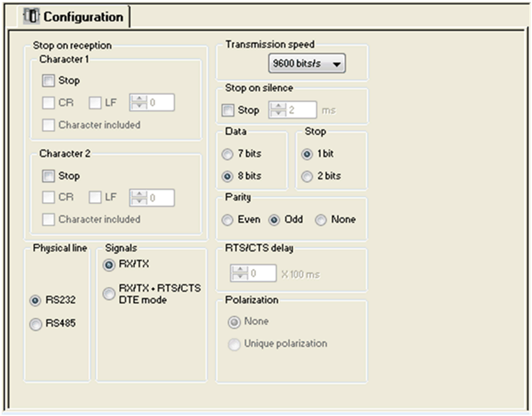Screen dimensions: 532x416
Task: Tick the CR checkbox in Character 1
Action: tap(48, 103)
